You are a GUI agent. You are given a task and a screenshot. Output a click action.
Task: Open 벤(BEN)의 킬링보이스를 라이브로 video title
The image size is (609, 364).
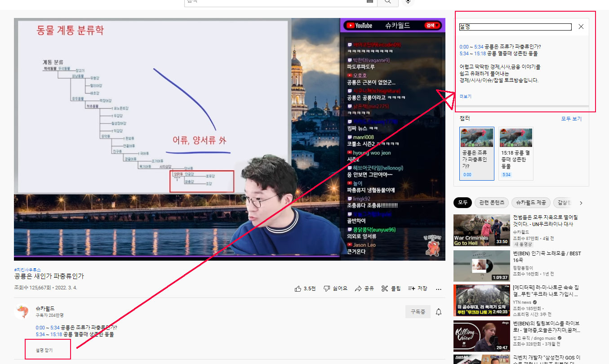click(x=546, y=327)
